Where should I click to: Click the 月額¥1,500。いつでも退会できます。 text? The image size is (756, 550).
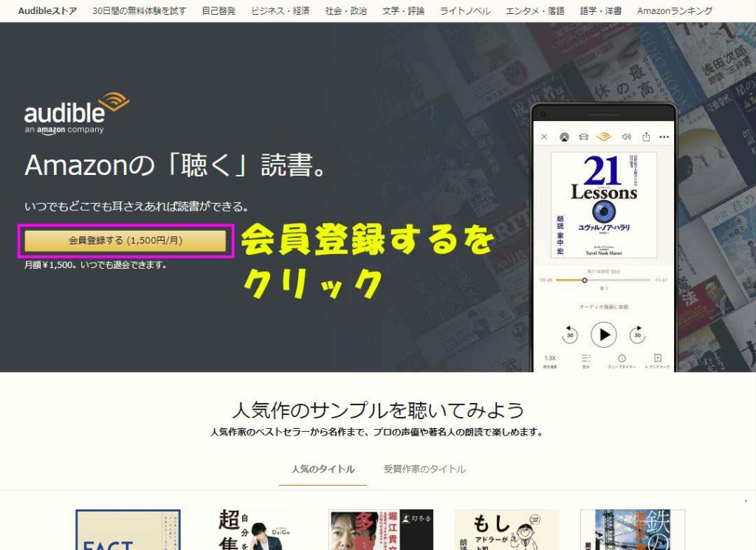[x=95, y=265]
